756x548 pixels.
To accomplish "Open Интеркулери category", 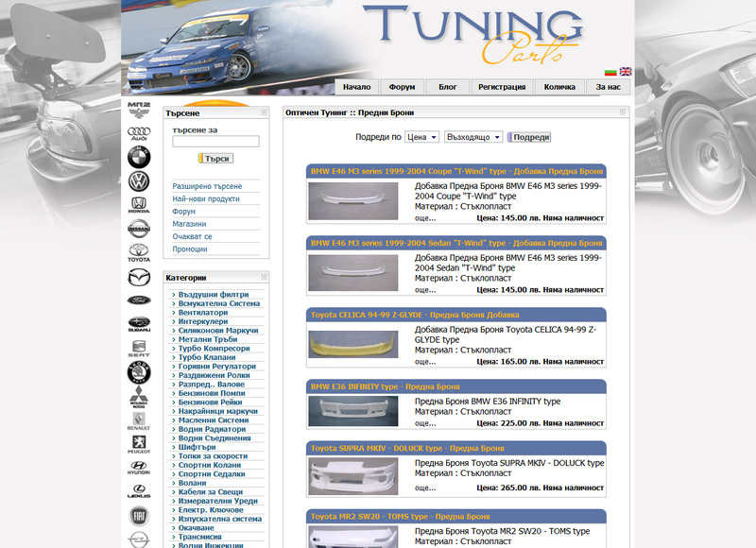I will (x=203, y=321).
